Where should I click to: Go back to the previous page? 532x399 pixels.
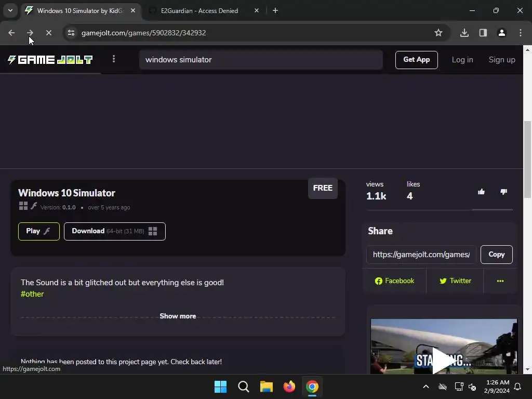pos(11,33)
